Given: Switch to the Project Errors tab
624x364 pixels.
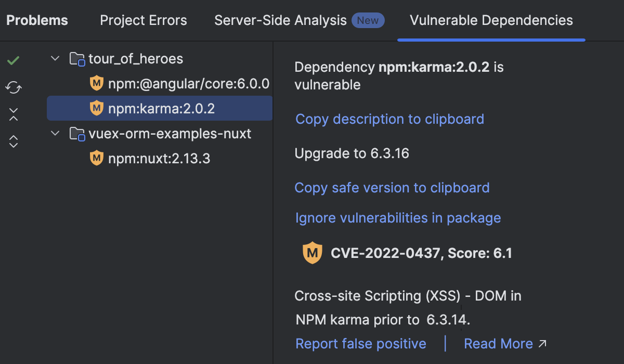Looking at the screenshot, I should coord(143,20).
